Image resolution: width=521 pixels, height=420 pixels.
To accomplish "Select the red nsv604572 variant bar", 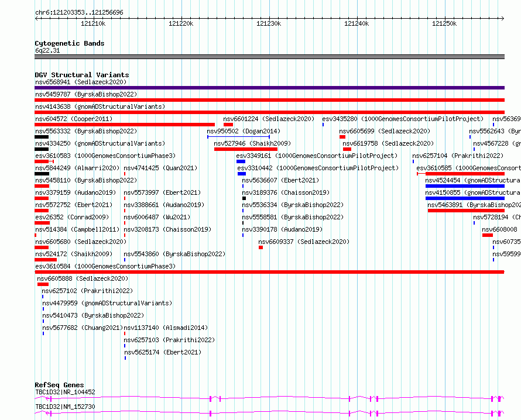I will pos(125,125).
